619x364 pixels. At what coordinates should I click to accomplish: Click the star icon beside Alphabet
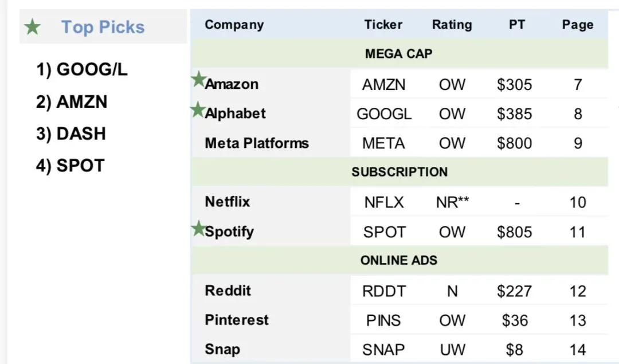coord(198,109)
